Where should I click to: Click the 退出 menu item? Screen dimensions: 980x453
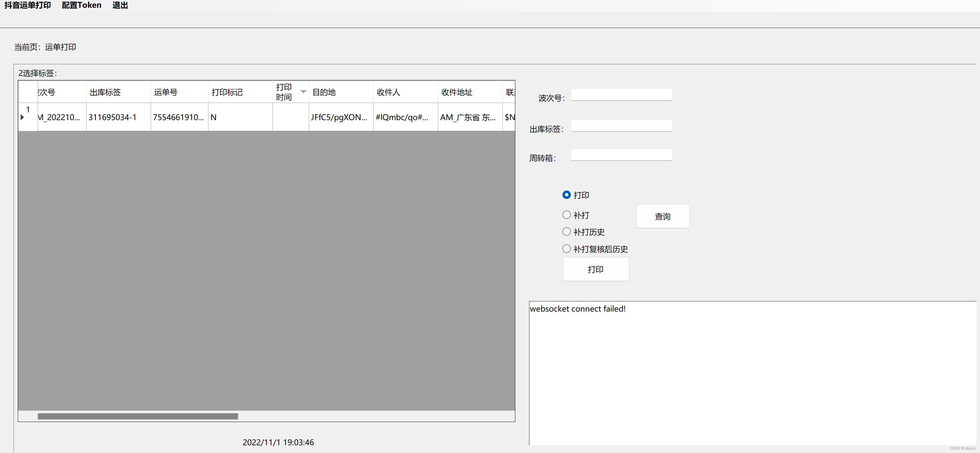pyautogui.click(x=120, y=5)
